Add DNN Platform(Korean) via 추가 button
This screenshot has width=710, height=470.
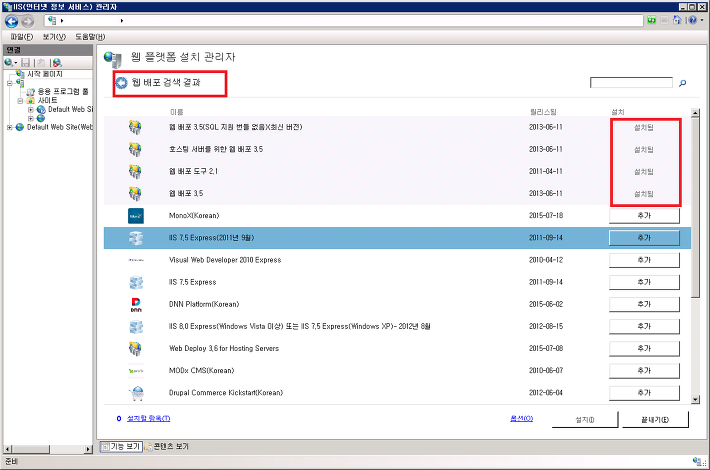[x=644, y=304]
